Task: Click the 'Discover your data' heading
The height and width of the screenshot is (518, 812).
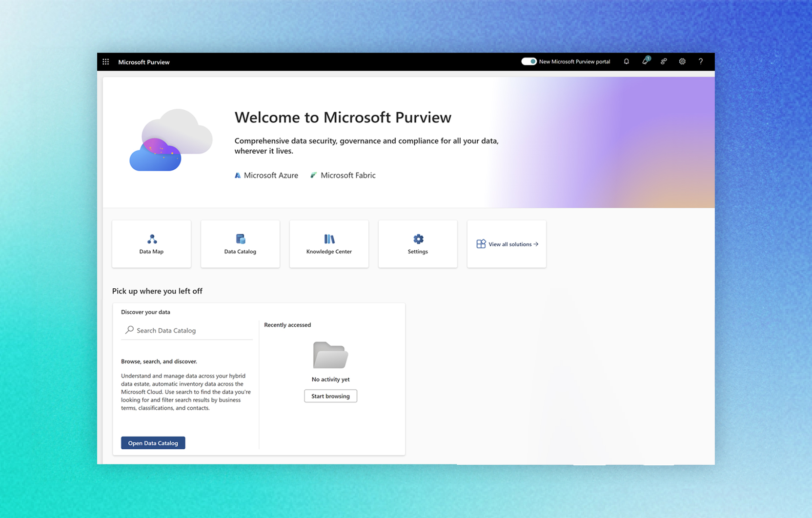Action: tap(145, 312)
